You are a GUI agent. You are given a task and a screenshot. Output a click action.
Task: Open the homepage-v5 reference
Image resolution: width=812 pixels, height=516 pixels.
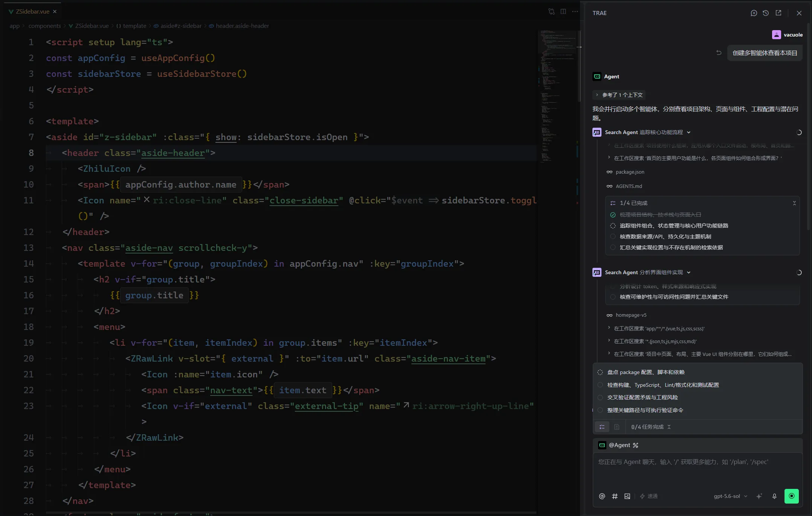626,315
